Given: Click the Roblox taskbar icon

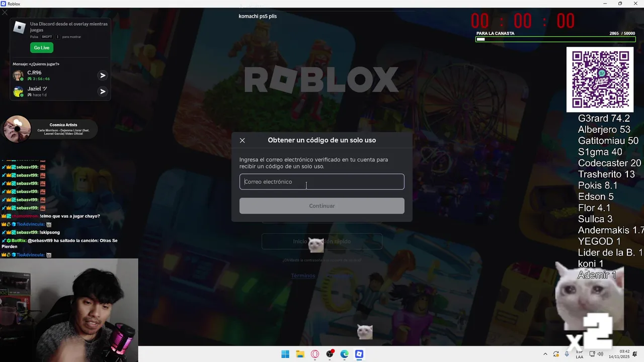Looking at the screenshot, I should click(x=359, y=354).
